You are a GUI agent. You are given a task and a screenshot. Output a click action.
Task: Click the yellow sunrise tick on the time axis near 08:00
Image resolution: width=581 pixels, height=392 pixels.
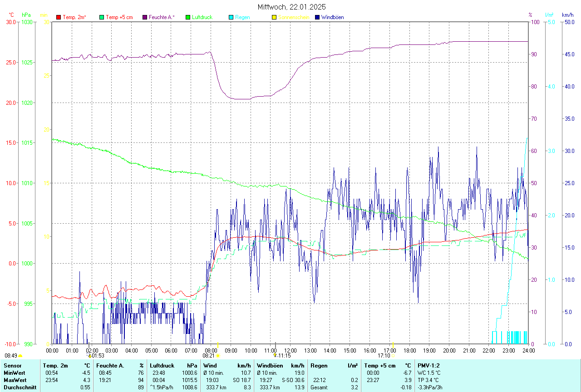[218, 346]
